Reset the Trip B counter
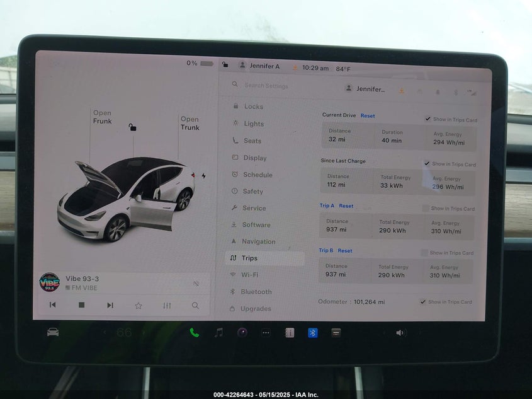Screen dimensions: 532x399 (x=344, y=250)
